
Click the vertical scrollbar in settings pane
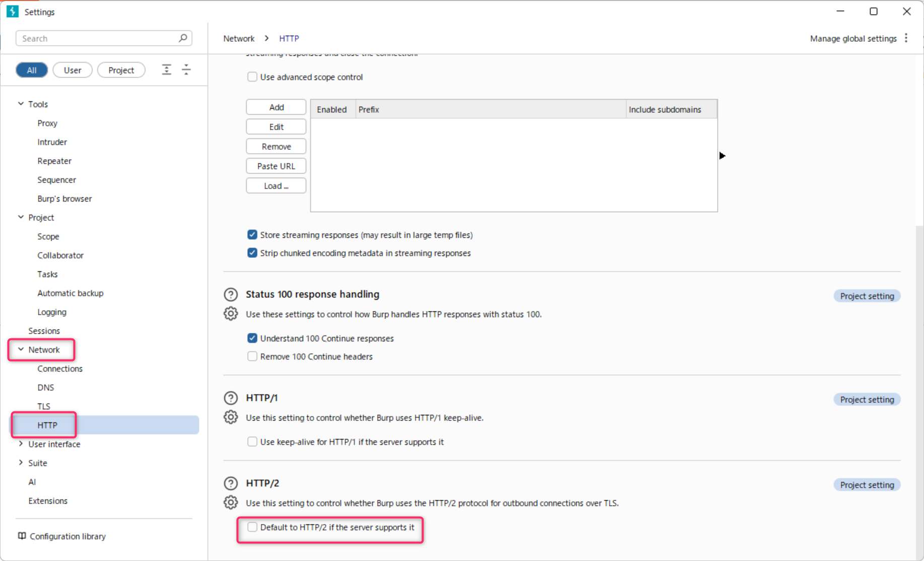click(x=919, y=353)
